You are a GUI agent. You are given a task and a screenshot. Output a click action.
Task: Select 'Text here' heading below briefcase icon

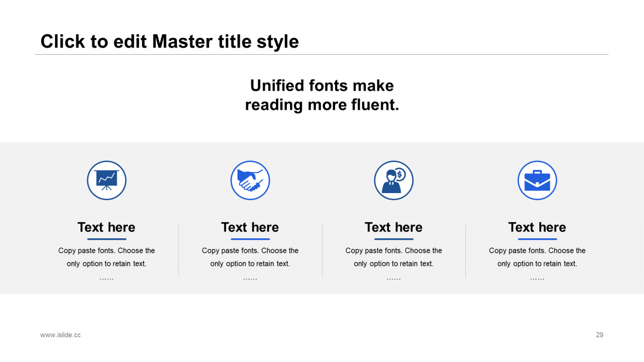pos(537,227)
